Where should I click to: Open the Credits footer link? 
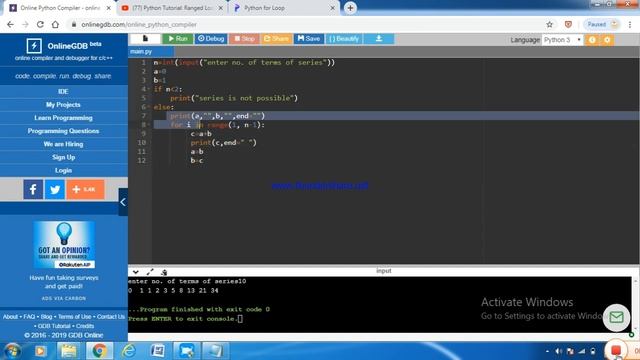[x=85, y=326]
